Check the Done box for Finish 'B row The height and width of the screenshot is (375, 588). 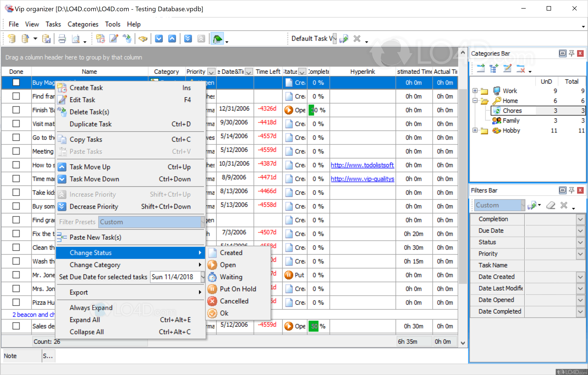[x=16, y=110]
